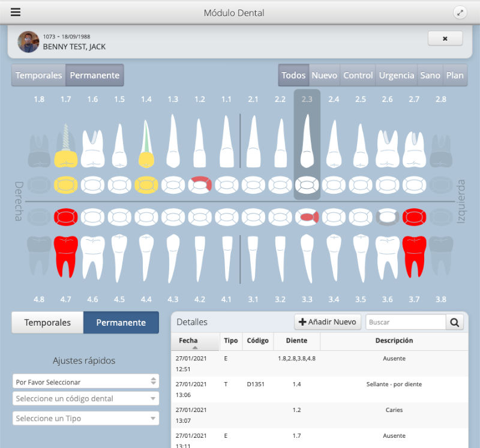Image resolution: width=480 pixels, height=448 pixels.
Task: Click the expand fullscreen icon
Action: pos(459,13)
